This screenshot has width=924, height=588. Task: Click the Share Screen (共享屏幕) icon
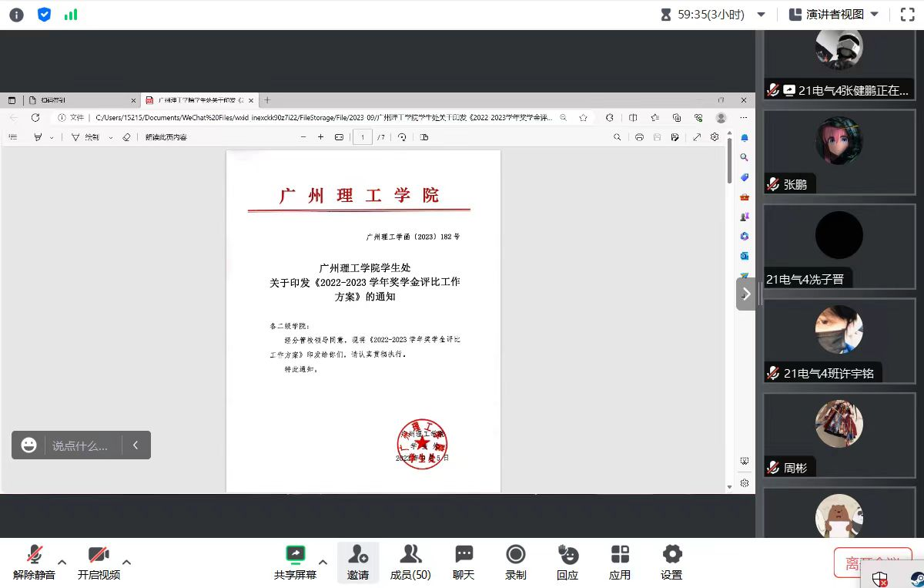[x=295, y=562]
